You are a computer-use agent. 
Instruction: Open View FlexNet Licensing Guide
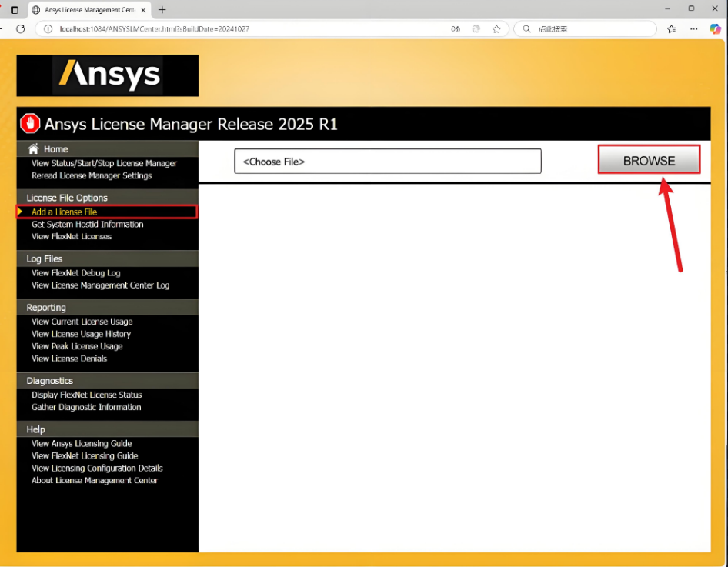pyautogui.click(x=85, y=455)
